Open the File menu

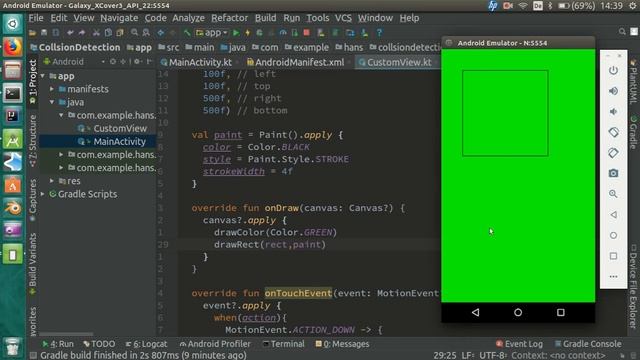(36, 18)
